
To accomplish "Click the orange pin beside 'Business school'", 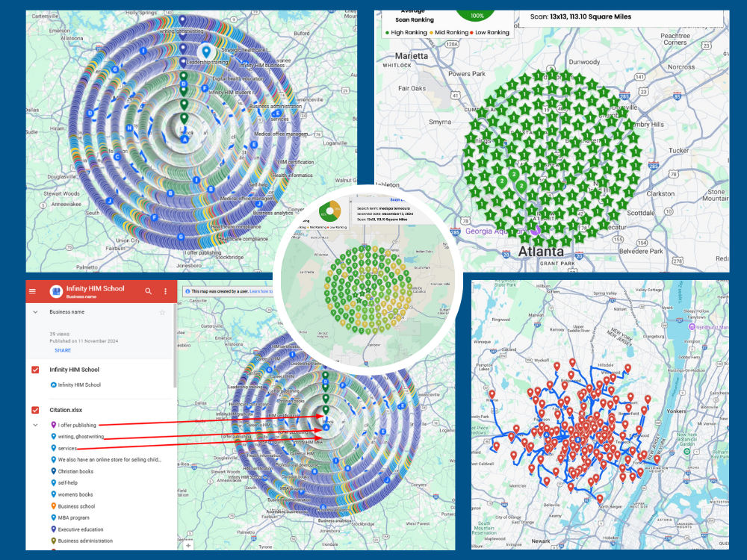I will (53, 506).
